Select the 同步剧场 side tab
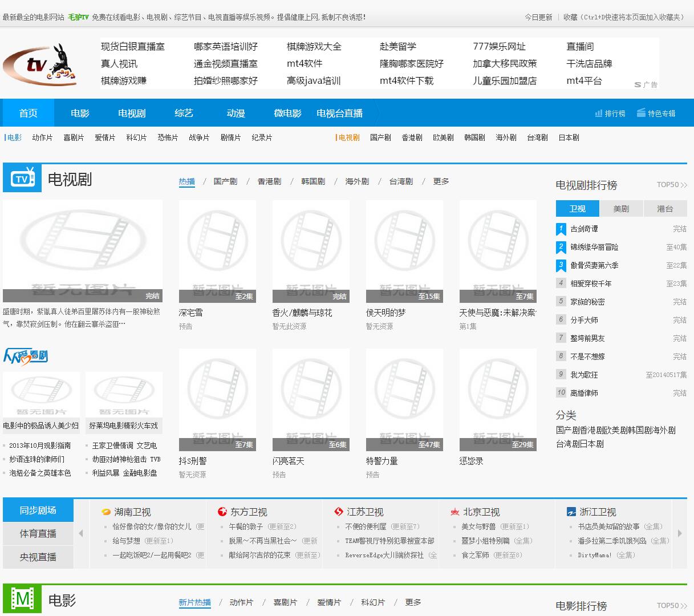The image size is (694, 616). (38, 510)
